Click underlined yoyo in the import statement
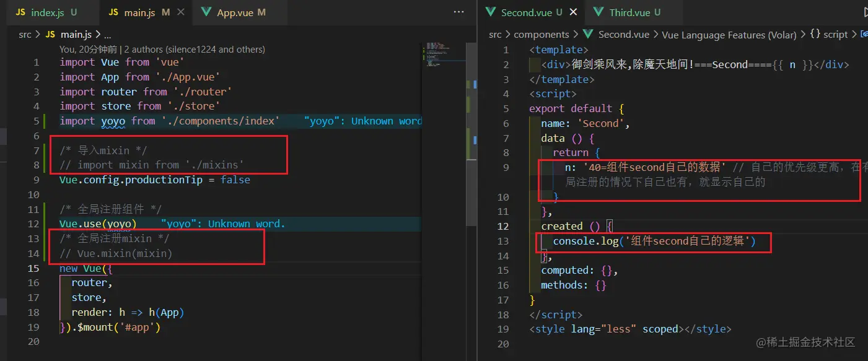868x361 pixels. [113, 121]
